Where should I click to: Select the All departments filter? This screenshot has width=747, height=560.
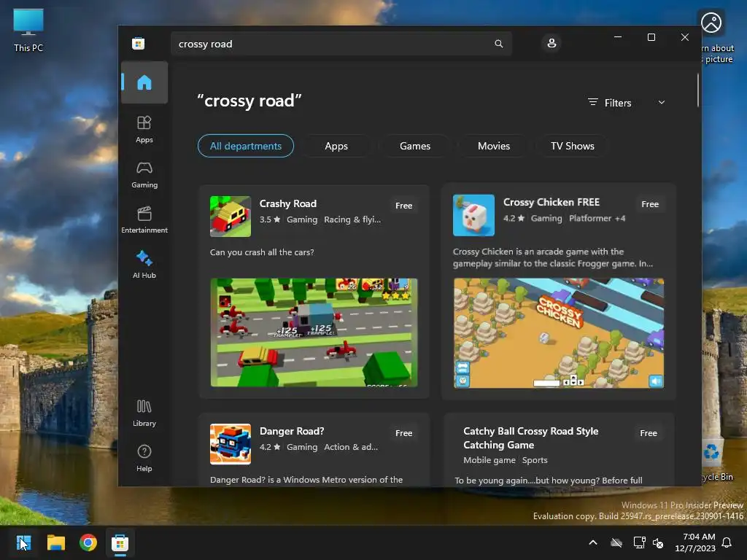pyautogui.click(x=246, y=146)
